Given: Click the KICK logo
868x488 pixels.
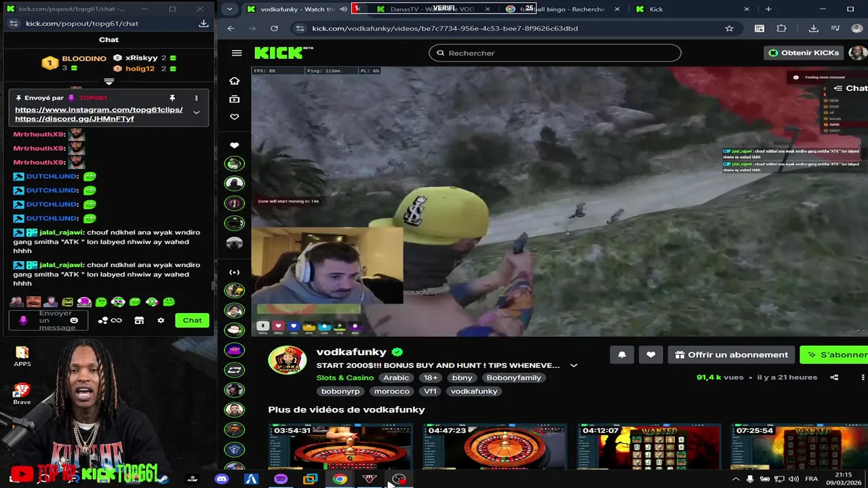Looking at the screenshot, I should (283, 53).
